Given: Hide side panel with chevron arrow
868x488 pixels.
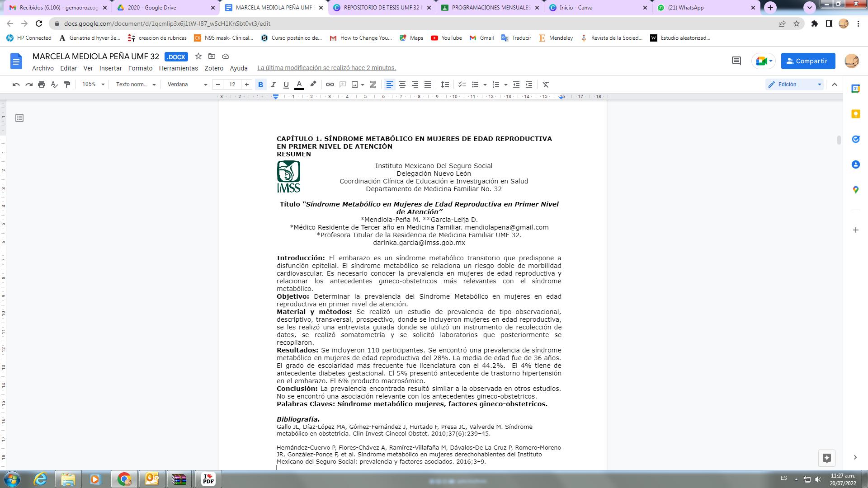Looking at the screenshot, I should (855, 458).
